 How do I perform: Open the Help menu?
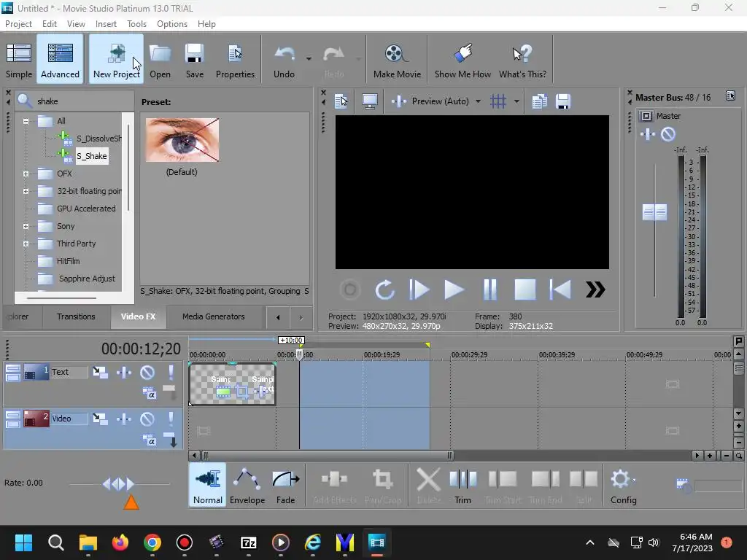206,24
